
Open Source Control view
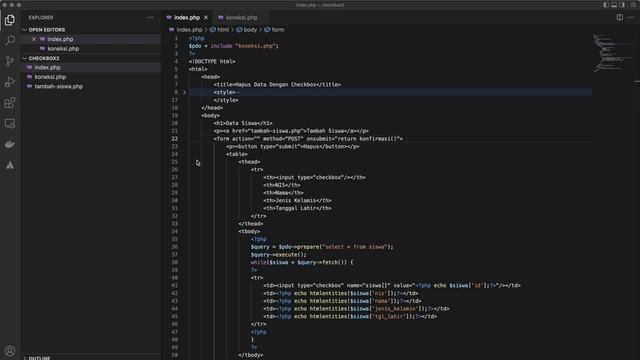(10, 61)
